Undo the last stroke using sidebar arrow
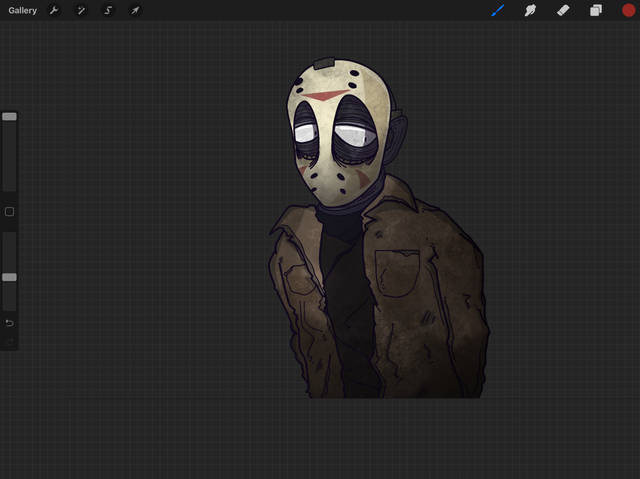The image size is (640, 479). [x=9, y=323]
